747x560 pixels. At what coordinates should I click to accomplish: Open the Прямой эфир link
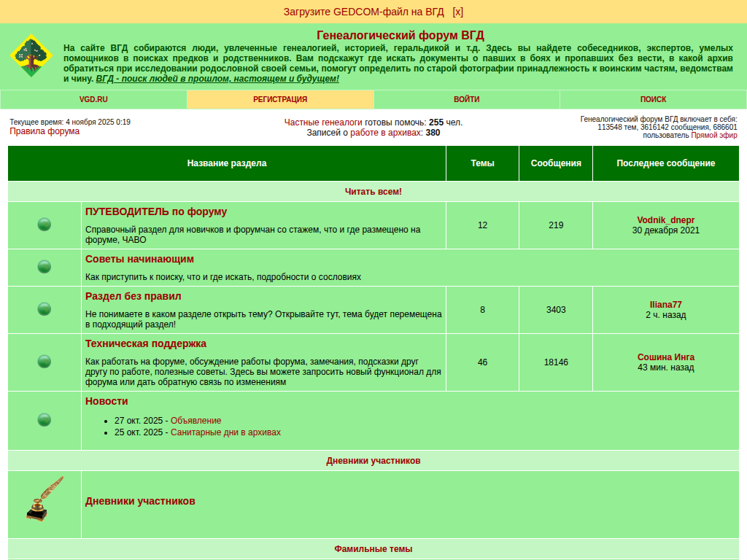pos(714,136)
